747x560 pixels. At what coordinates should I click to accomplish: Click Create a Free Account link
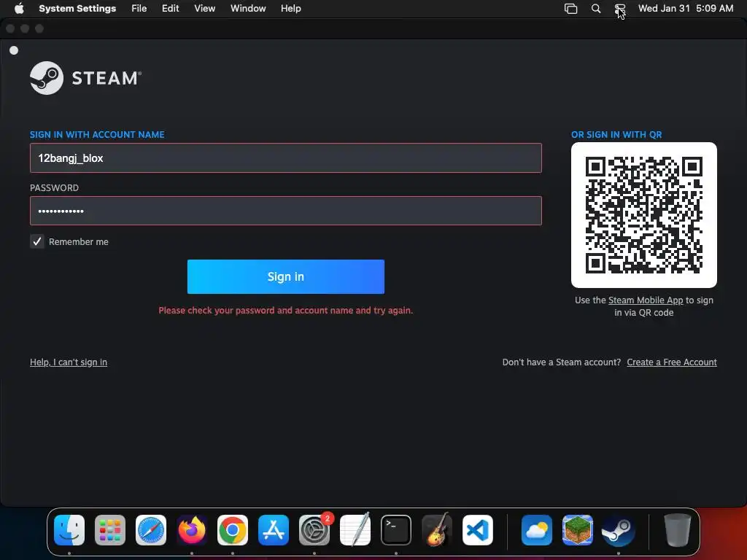pos(672,362)
